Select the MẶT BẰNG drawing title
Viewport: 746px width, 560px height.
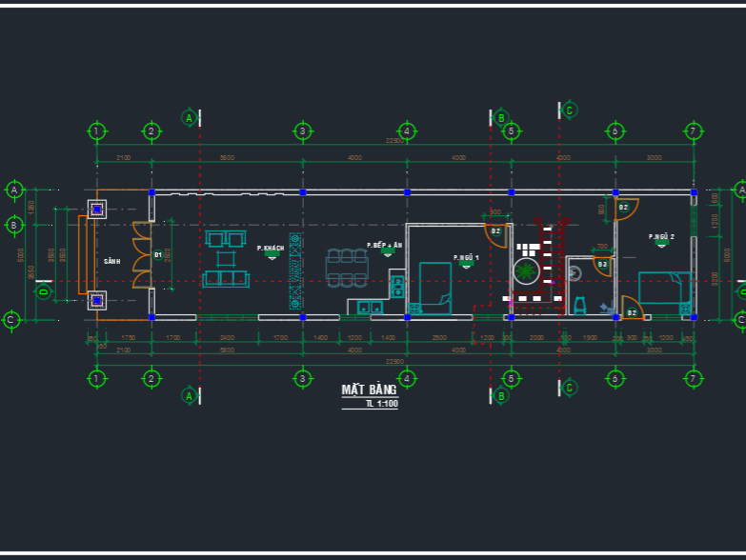pos(370,390)
